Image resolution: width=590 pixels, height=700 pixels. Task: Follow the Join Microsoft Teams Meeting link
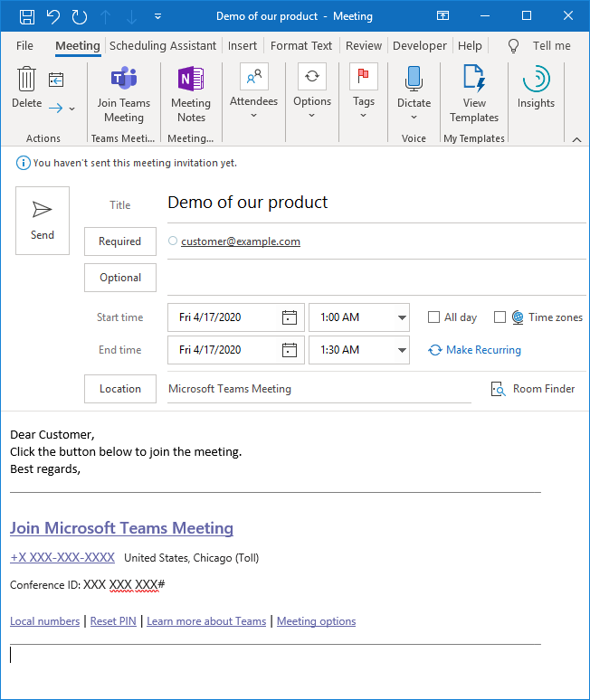tap(121, 528)
